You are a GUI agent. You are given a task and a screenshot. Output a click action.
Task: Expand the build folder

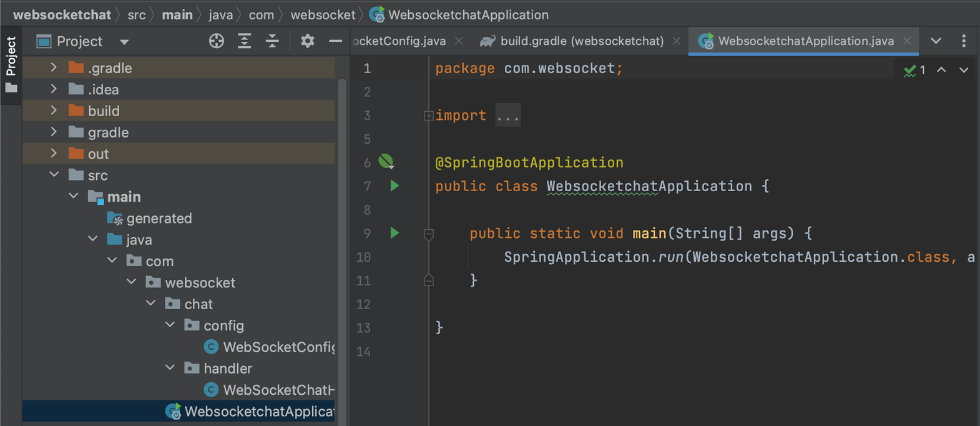click(54, 111)
